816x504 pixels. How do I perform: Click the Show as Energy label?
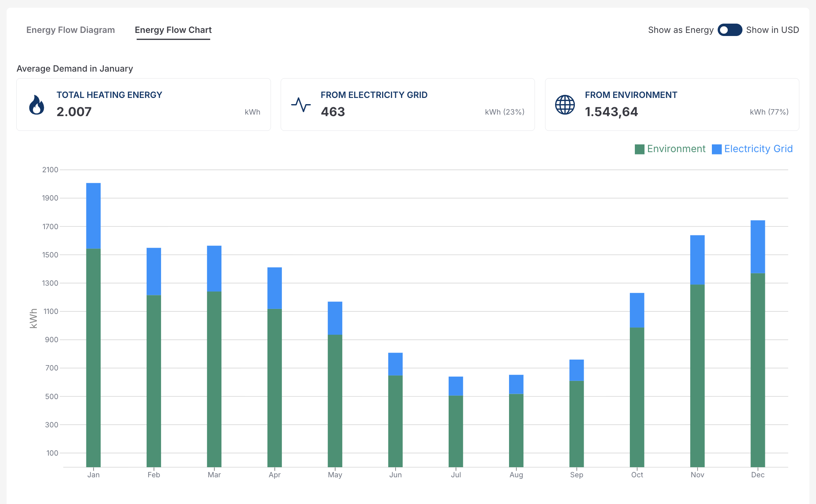pyautogui.click(x=681, y=30)
